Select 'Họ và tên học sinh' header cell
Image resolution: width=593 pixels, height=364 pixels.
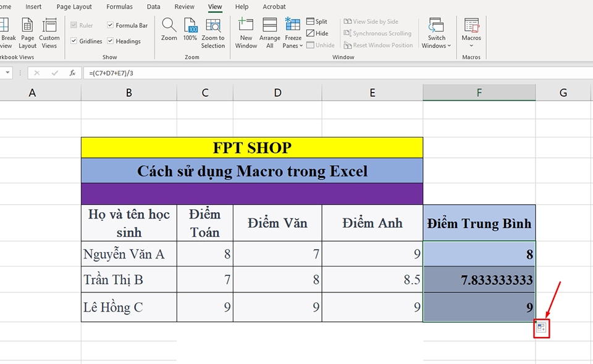(129, 223)
